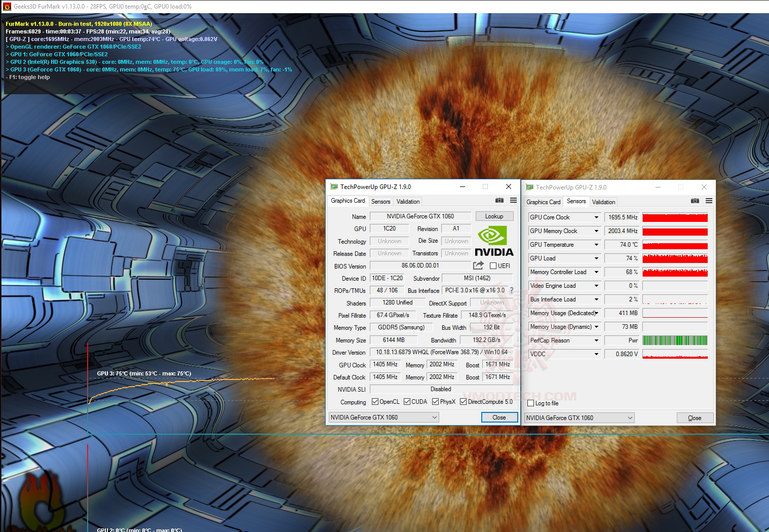Toggle the PhysX checkbox

[x=436, y=402]
